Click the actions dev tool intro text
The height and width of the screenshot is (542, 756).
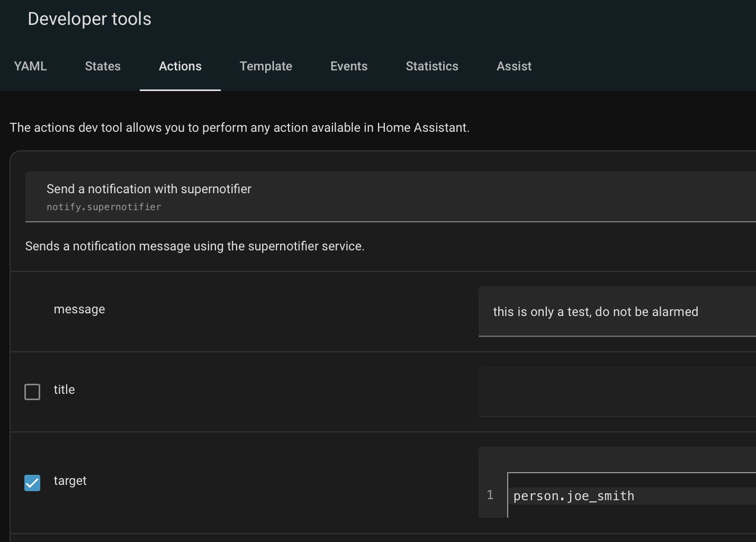click(239, 128)
